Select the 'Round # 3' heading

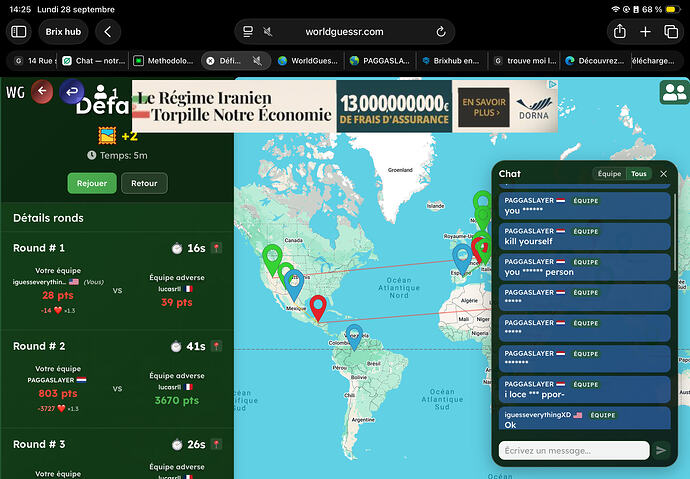[39, 444]
